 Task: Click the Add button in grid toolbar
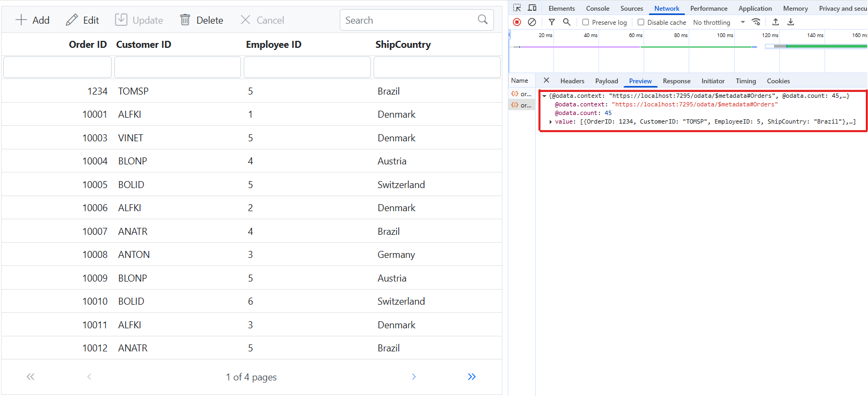point(33,20)
